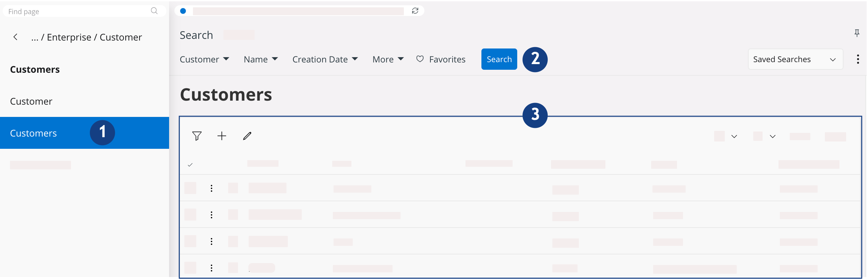Click the pencil edit icon
Image resolution: width=868 pixels, height=279 pixels.
(x=247, y=136)
